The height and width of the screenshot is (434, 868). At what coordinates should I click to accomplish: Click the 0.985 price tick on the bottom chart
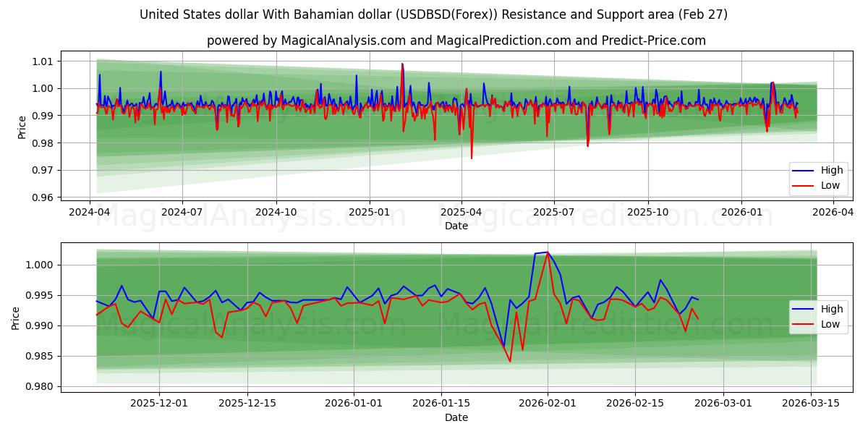point(41,356)
